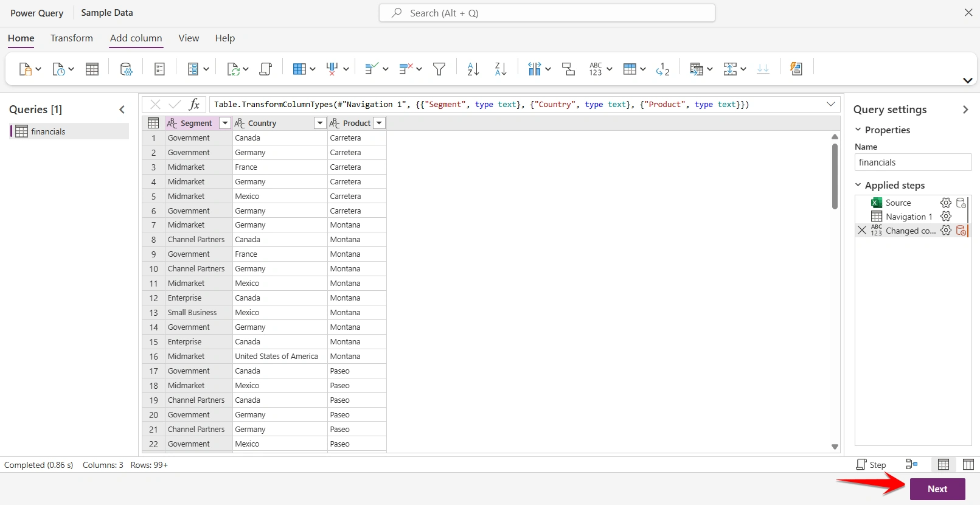
Task: Click the table select-all corner icon
Action: [153, 123]
